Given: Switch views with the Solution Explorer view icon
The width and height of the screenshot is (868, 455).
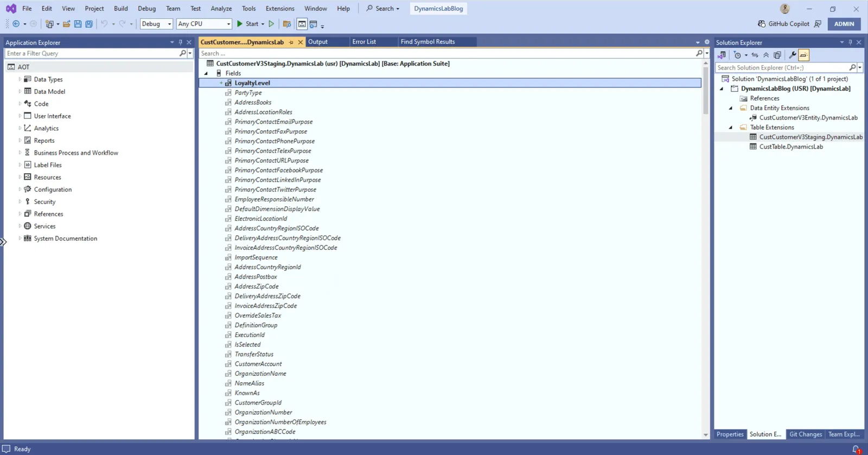Looking at the screenshot, I should [x=722, y=55].
